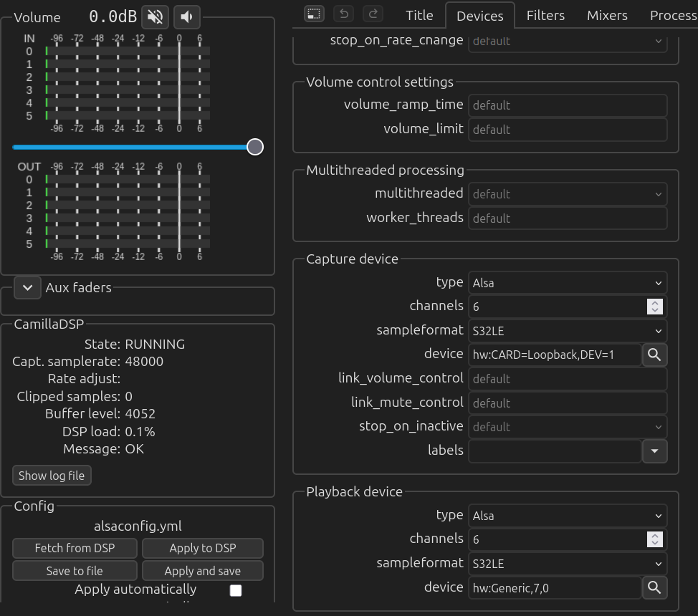
Task: Click the redo arrow icon
Action: pyautogui.click(x=373, y=14)
